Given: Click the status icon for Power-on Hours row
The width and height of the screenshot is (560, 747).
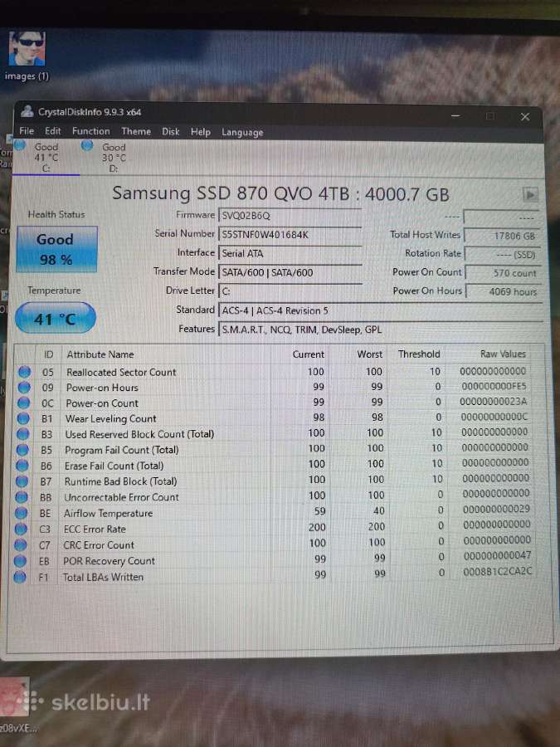Looking at the screenshot, I should 24,388.
